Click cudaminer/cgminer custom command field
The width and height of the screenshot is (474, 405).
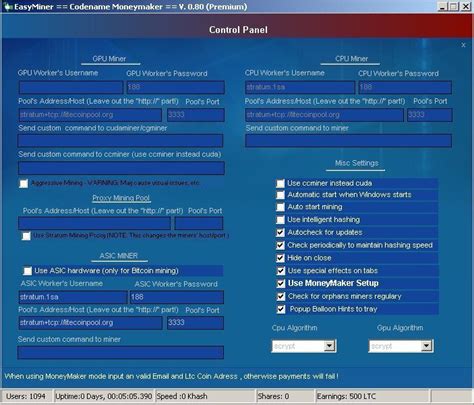pos(121,141)
